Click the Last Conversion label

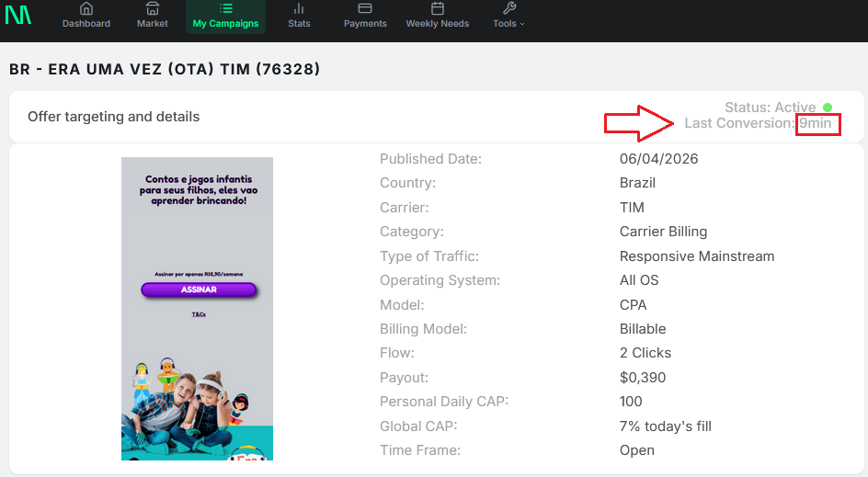[x=739, y=123]
